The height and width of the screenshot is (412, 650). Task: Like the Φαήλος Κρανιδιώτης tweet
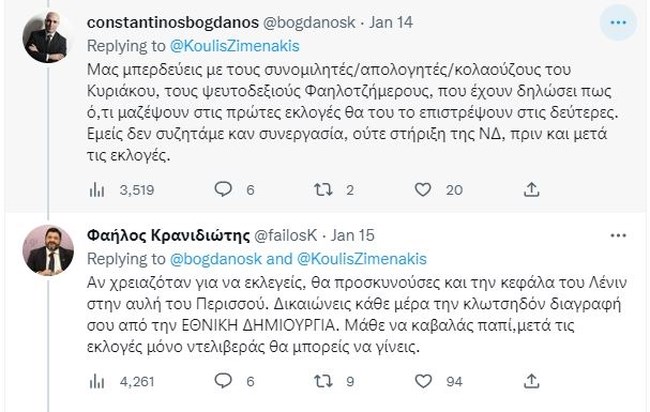[425, 380]
